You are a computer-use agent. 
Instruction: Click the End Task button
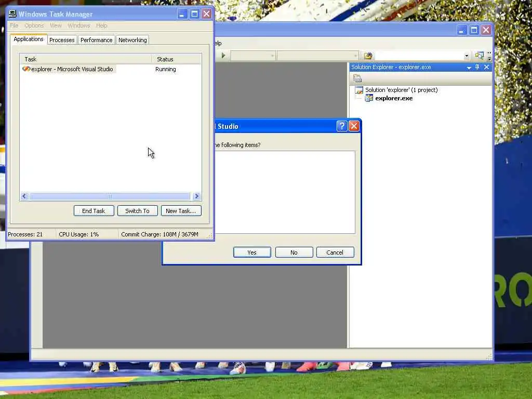tap(94, 211)
